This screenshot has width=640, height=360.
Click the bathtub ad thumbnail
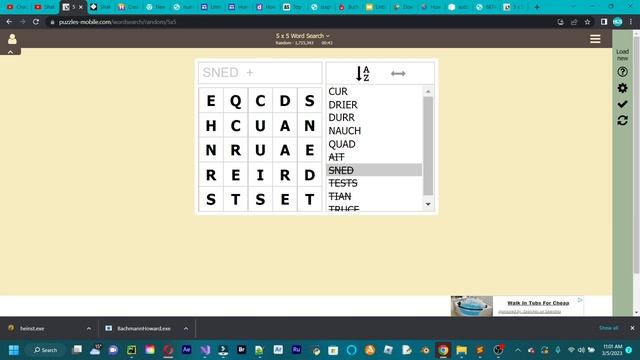471,306
